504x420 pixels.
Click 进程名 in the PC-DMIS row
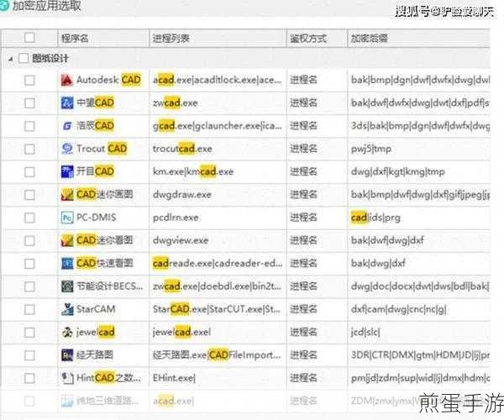(x=303, y=218)
